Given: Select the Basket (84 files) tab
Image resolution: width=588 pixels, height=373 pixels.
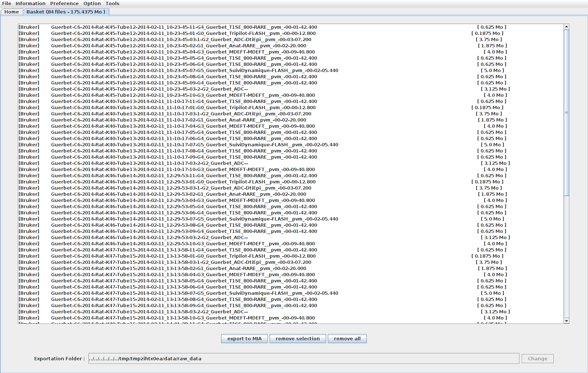Looking at the screenshot, I should tap(66, 12).
